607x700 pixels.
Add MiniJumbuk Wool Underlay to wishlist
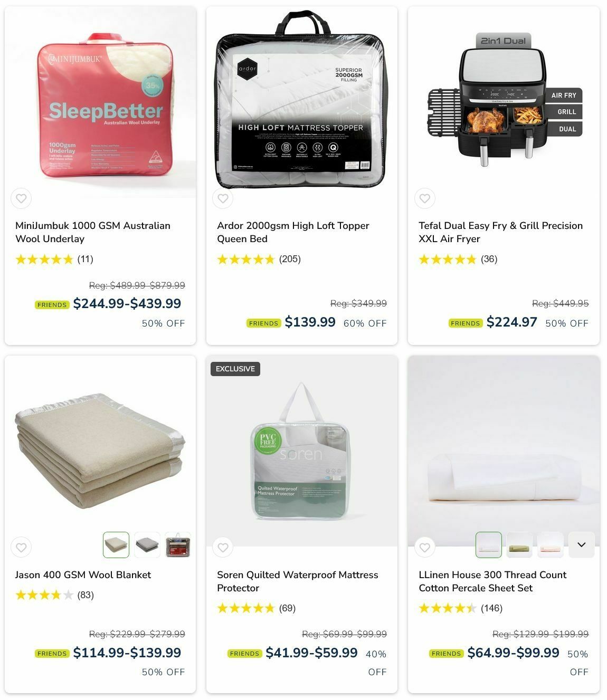point(21,198)
